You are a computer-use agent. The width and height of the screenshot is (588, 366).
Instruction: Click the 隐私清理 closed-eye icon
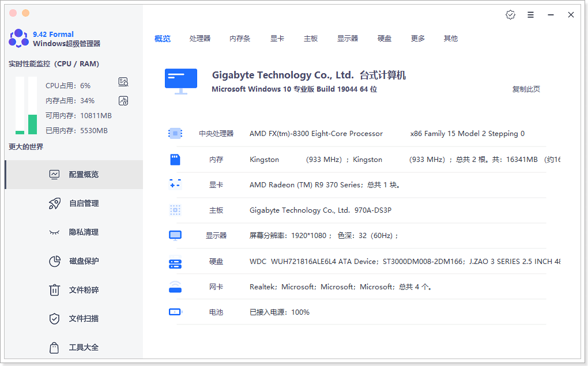[54, 232]
